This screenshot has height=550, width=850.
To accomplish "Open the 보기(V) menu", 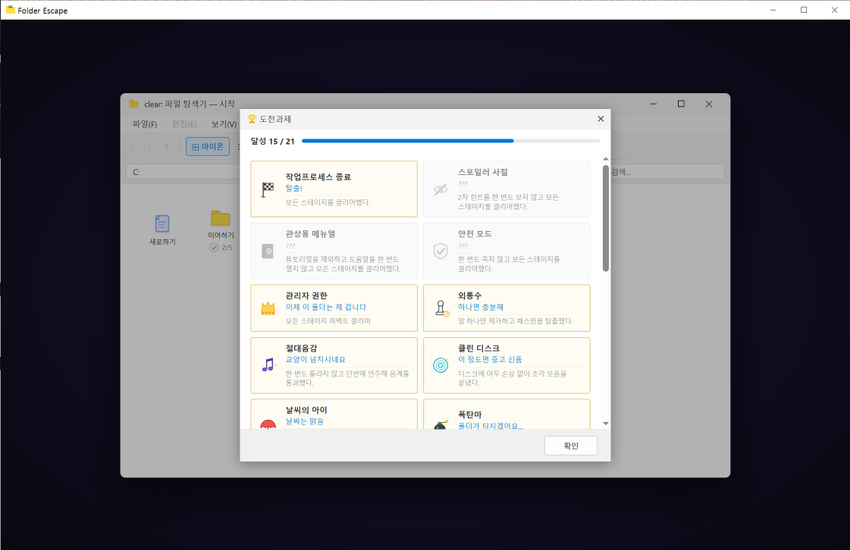I will point(224,124).
